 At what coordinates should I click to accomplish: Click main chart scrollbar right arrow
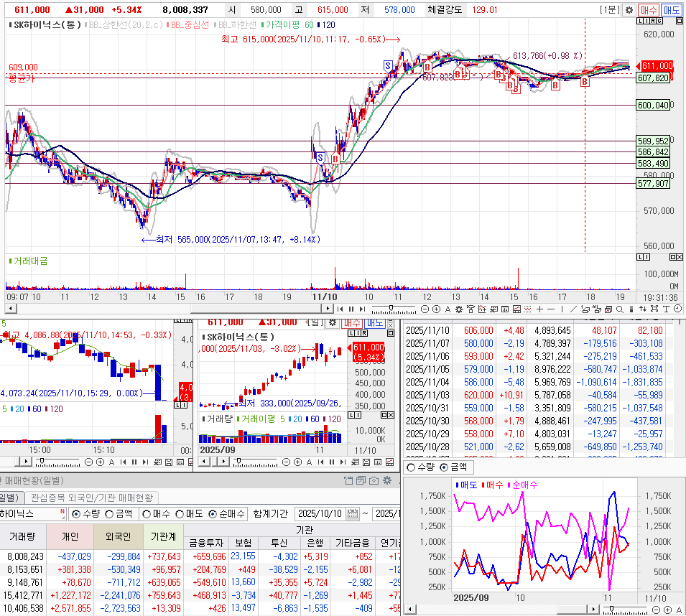point(328,309)
